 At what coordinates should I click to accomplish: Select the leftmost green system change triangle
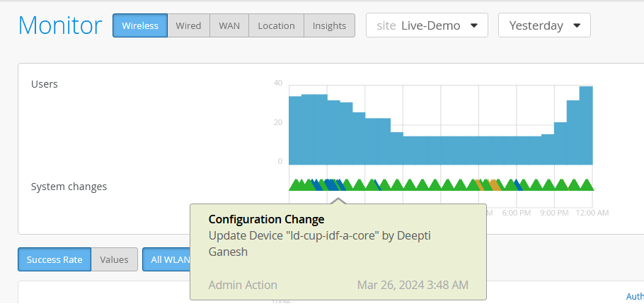pos(294,185)
